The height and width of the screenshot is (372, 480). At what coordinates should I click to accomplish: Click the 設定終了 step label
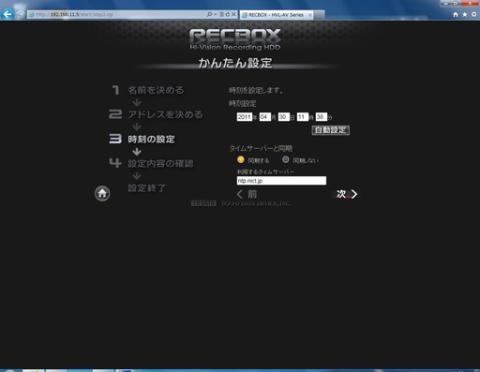[147, 188]
